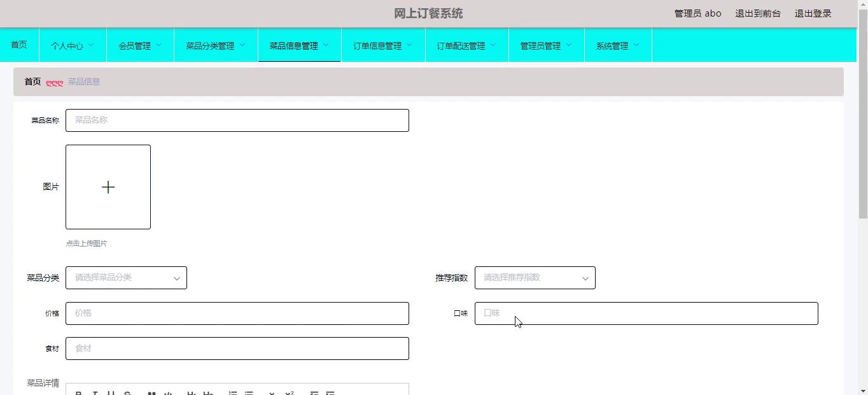Click the chevron arrow beside 系统管理

[x=636, y=45]
